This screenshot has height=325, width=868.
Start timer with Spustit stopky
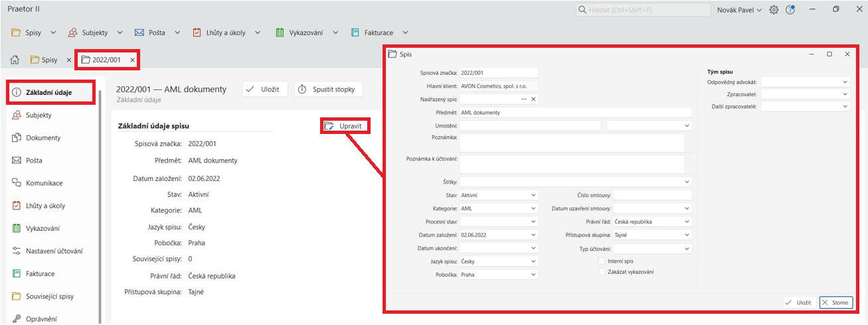coord(328,90)
